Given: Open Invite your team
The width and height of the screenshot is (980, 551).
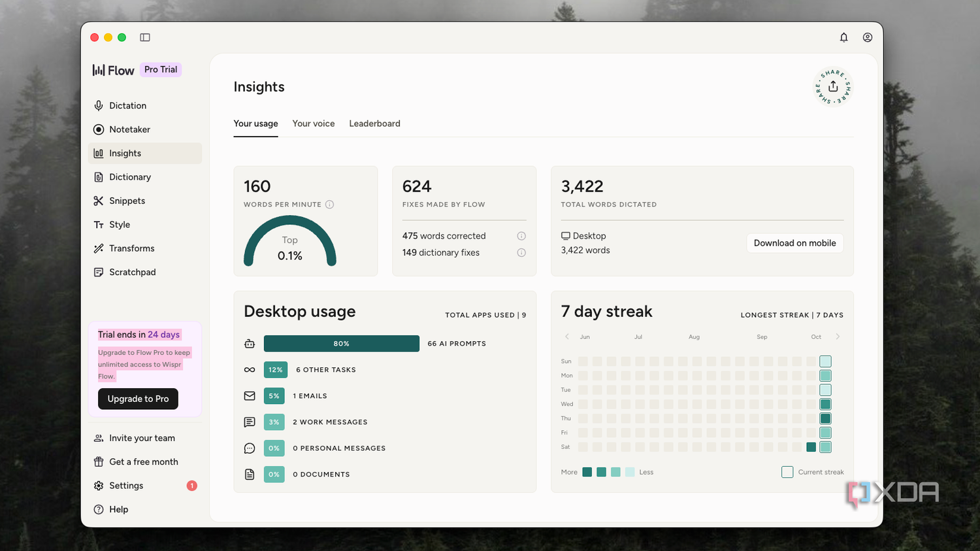Looking at the screenshot, I should (144, 438).
